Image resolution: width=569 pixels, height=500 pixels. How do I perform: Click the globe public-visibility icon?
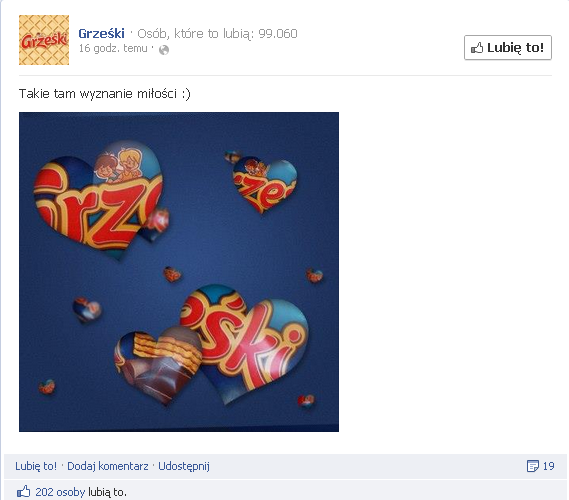pos(164,50)
